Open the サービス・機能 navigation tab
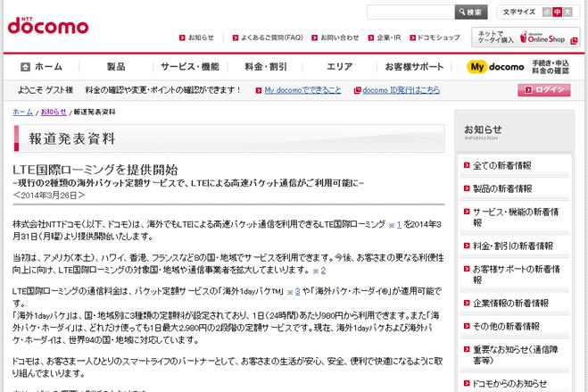Viewport: 588px width, 392px height. click(x=190, y=67)
